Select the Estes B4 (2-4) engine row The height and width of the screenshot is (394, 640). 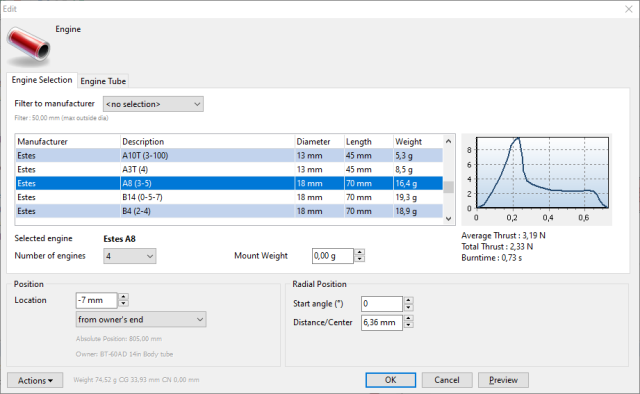(229, 211)
